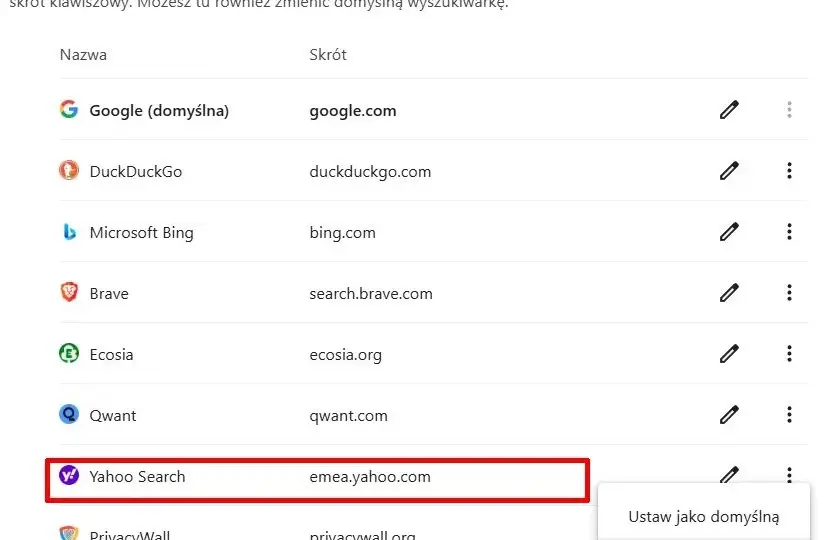This screenshot has width=831, height=540.
Task: Open more actions for Ecosia
Action: point(790,353)
